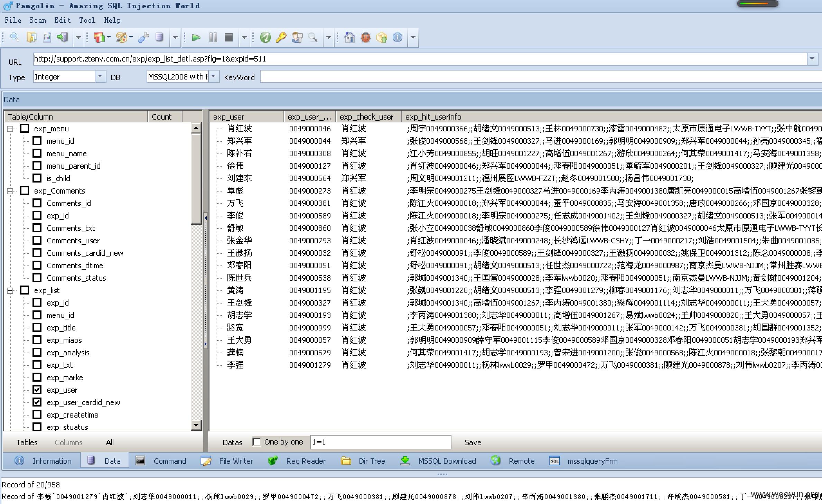Stop the scan with square button
822x504 pixels.
(x=229, y=37)
